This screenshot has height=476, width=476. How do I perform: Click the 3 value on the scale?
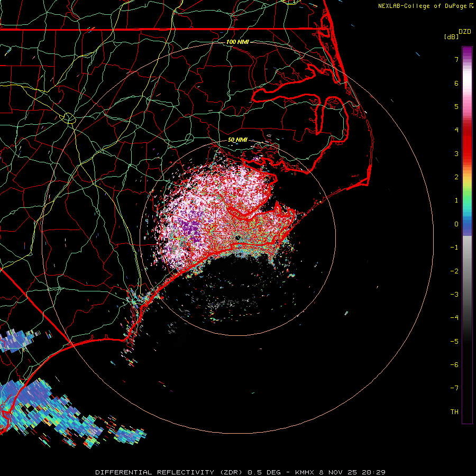(x=456, y=153)
